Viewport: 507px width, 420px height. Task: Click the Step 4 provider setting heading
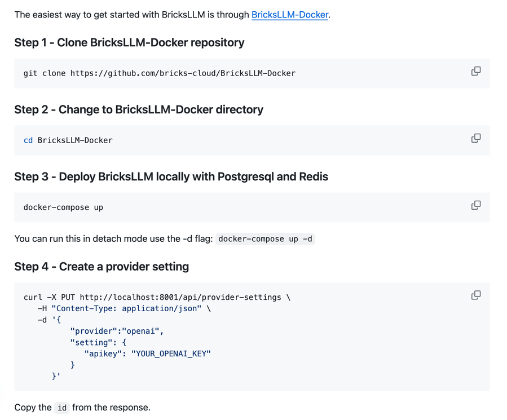click(102, 266)
